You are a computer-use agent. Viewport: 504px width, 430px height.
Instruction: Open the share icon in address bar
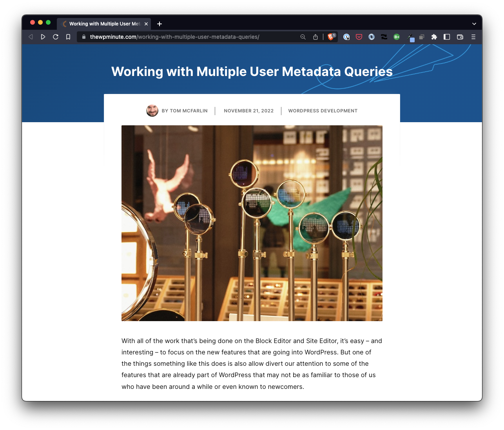click(x=315, y=37)
